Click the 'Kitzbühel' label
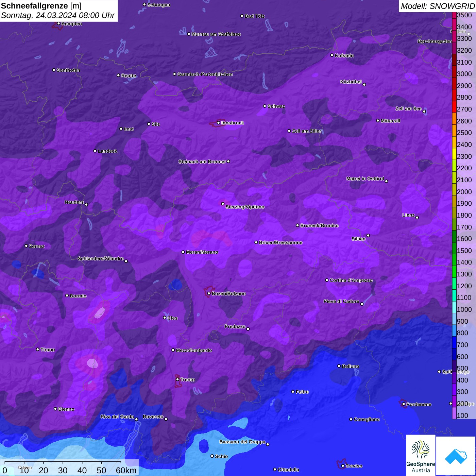 351,82
